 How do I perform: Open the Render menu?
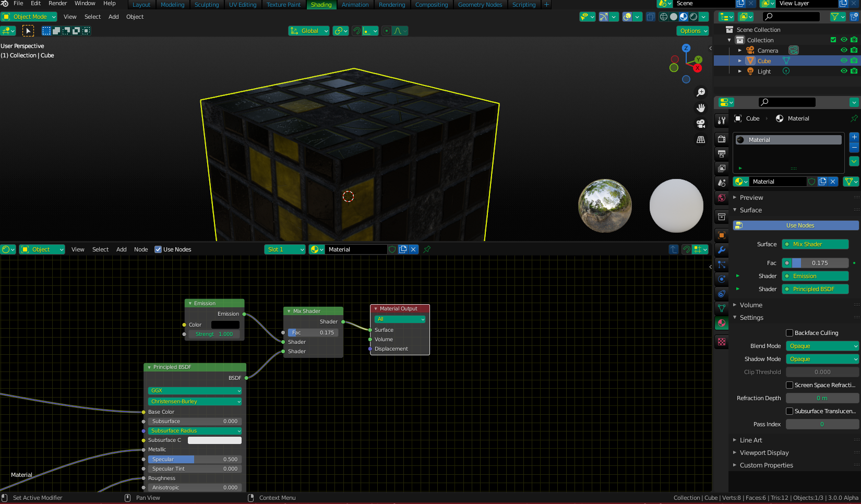[57, 4]
